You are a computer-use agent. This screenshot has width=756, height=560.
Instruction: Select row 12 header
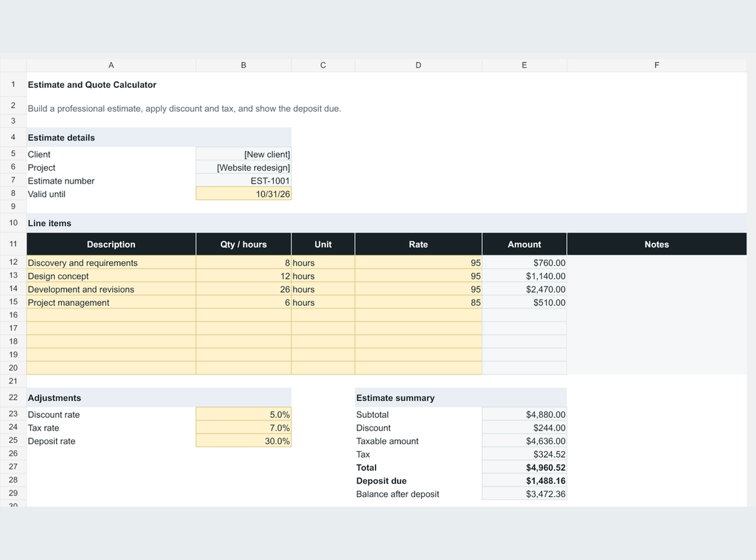coord(13,262)
